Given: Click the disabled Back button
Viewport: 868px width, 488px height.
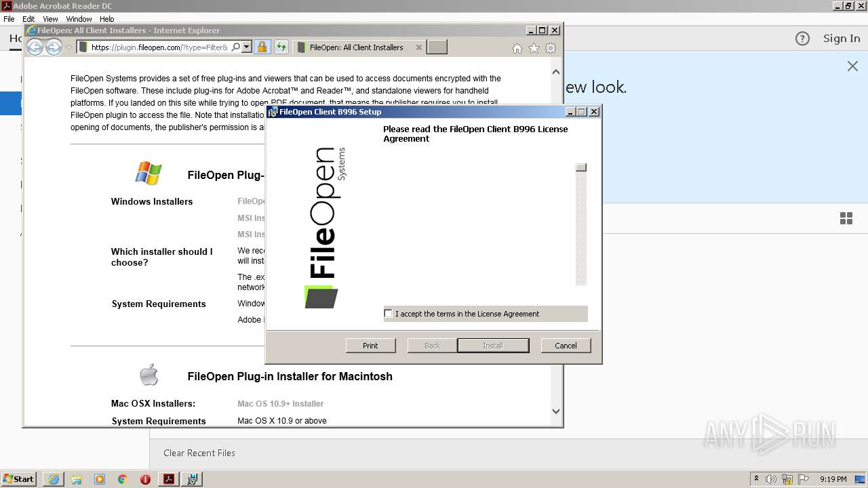Looking at the screenshot, I should tap(432, 346).
